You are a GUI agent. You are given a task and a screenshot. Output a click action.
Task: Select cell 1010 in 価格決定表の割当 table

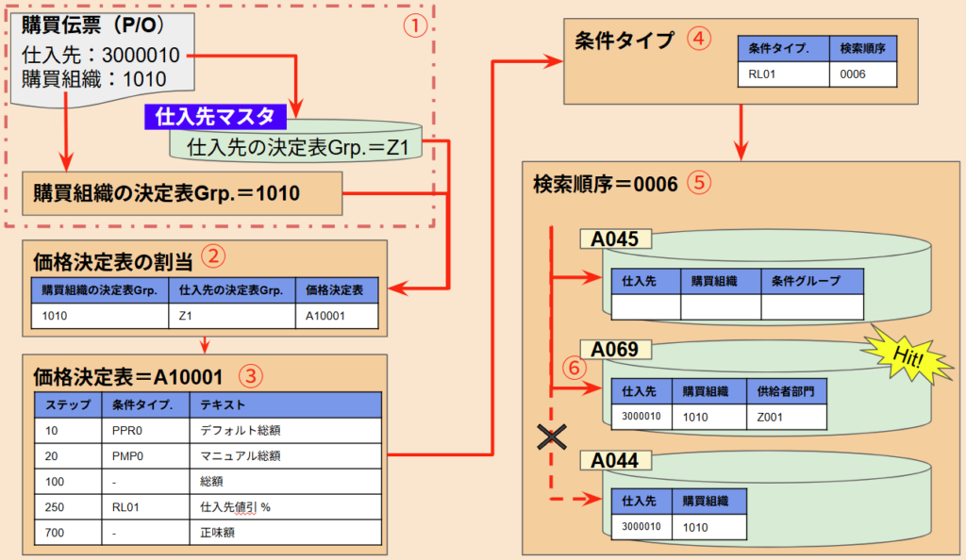(100, 316)
